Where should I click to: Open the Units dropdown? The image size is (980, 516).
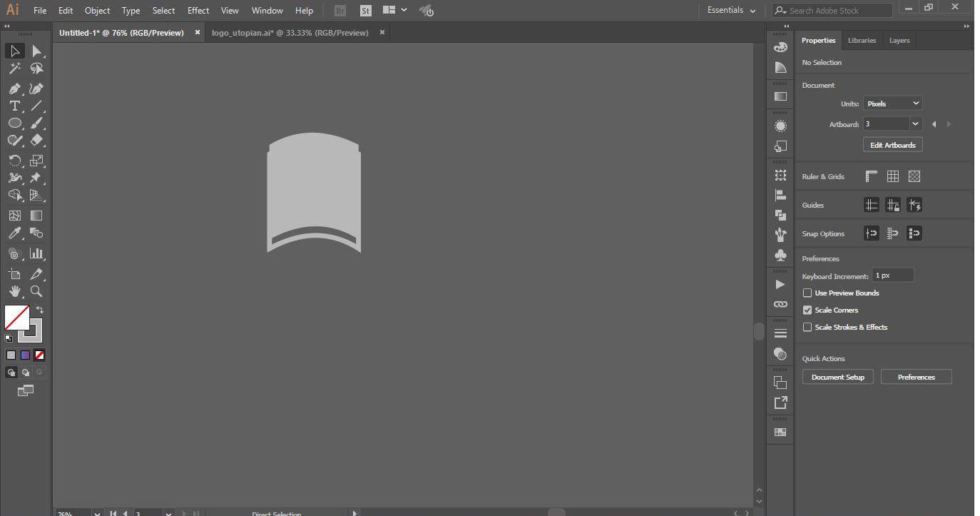[x=892, y=103]
